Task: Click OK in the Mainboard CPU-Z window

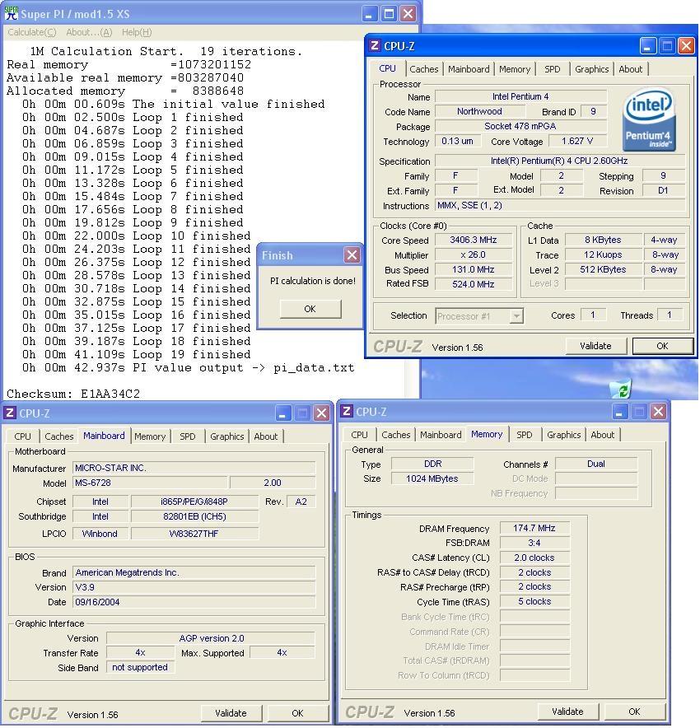Action: (297, 713)
